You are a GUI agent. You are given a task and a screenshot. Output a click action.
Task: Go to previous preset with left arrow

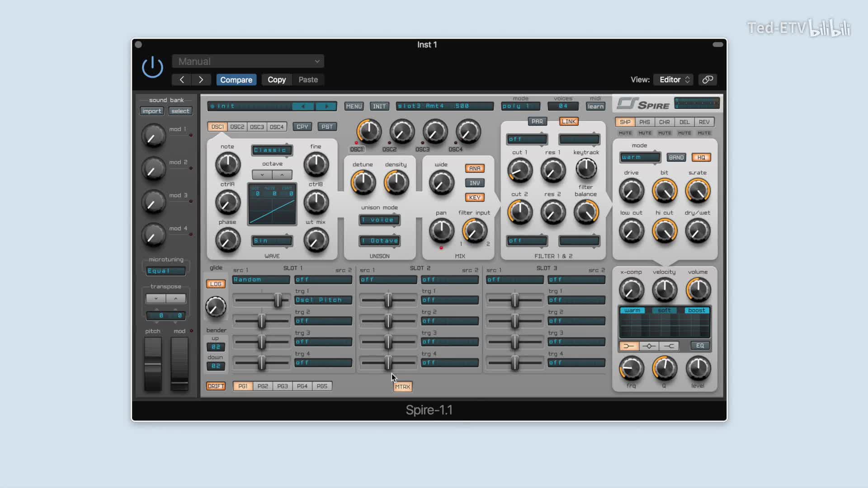[182, 80]
